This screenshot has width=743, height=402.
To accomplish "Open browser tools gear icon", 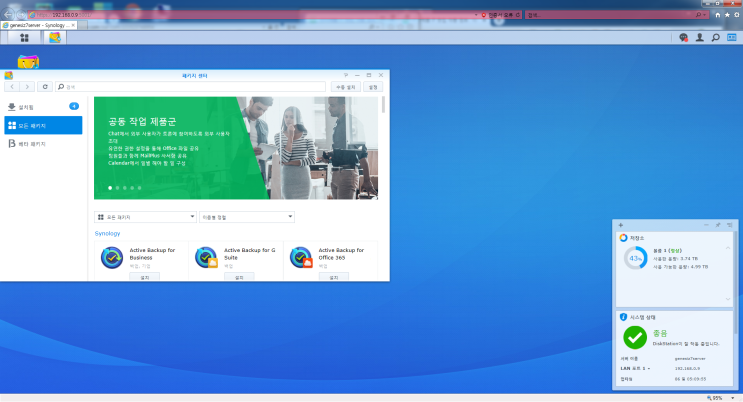I will coord(737,15).
